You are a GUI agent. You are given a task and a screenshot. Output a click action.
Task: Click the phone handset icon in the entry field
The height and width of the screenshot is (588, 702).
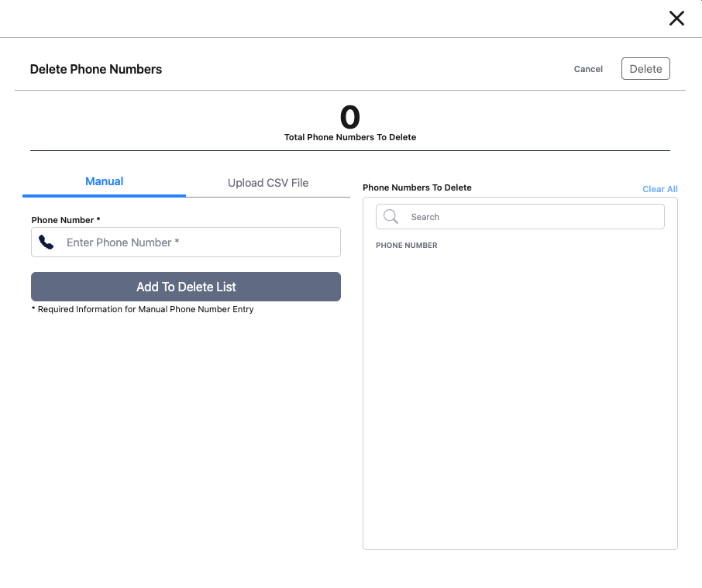coord(46,242)
